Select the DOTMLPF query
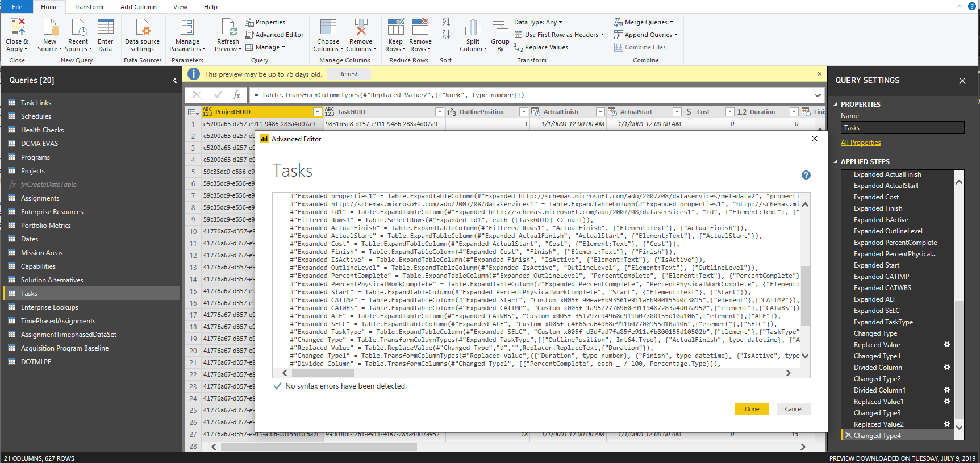The width and height of the screenshot is (980, 463). tap(36, 362)
